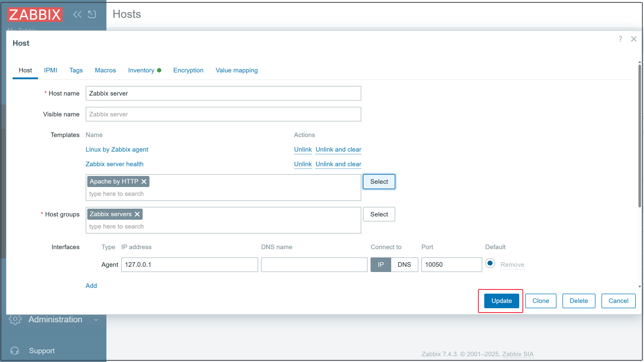Open the help question mark icon
The image size is (644, 362).
[620, 39]
